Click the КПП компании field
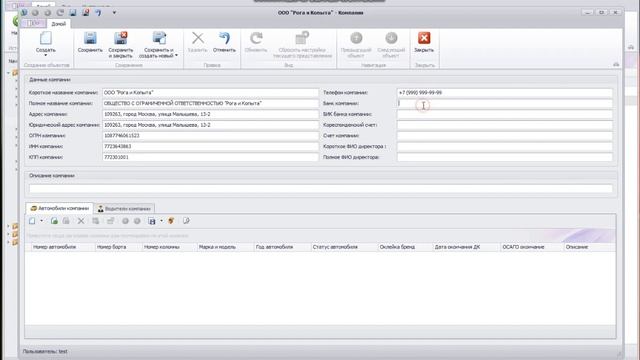 point(210,157)
